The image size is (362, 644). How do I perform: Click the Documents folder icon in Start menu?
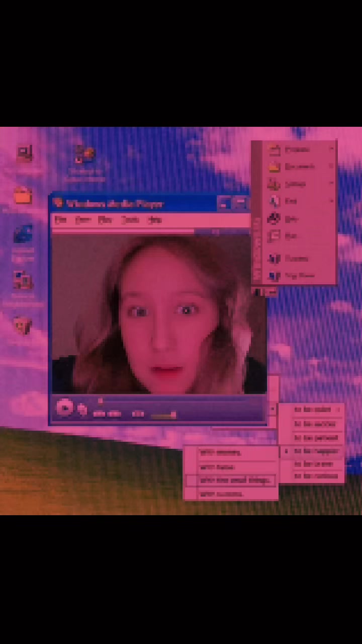(x=274, y=167)
